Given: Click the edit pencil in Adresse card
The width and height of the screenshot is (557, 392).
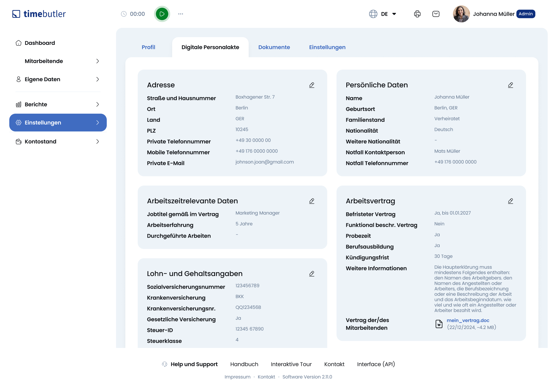Looking at the screenshot, I should point(312,85).
